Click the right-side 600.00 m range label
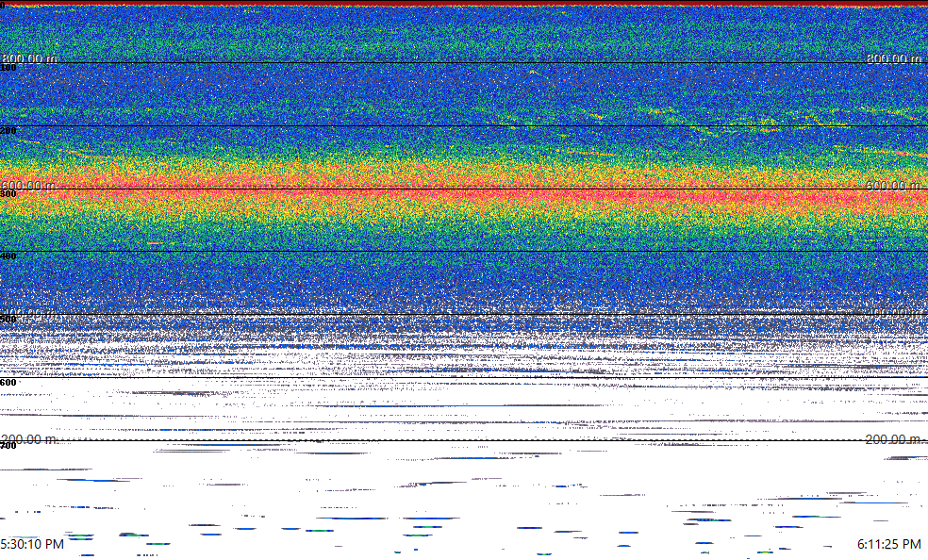This screenshot has width=928, height=560. coord(894,185)
